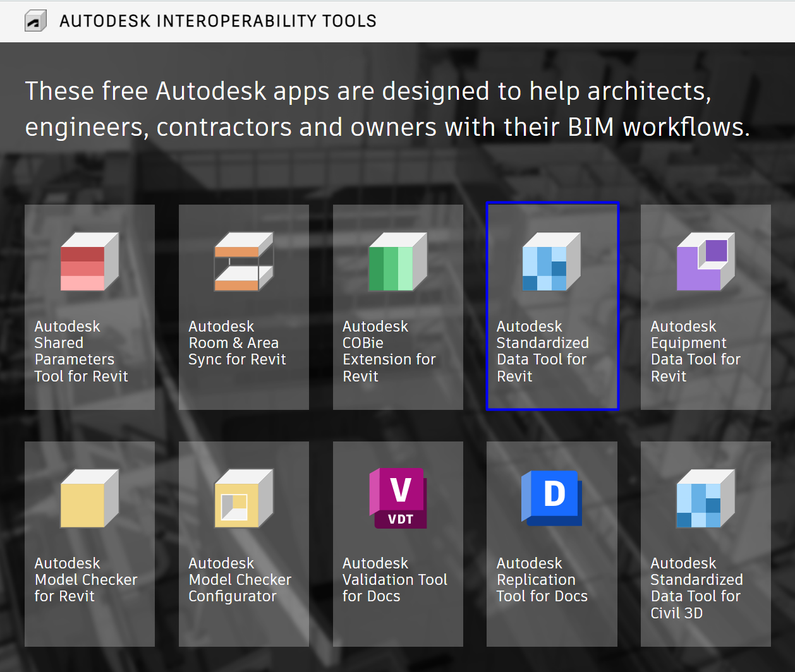Click the Autodesk logo in the title bar
This screenshot has width=795, height=672.
tap(35, 21)
